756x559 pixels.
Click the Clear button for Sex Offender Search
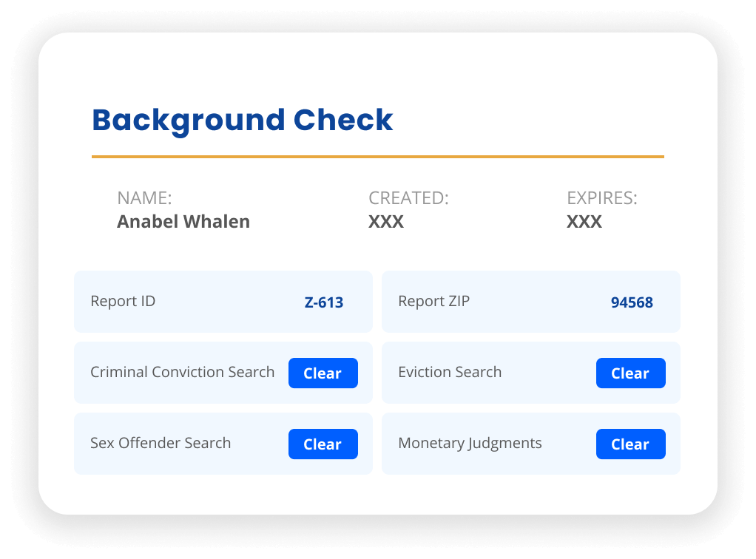(x=323, y=444)
